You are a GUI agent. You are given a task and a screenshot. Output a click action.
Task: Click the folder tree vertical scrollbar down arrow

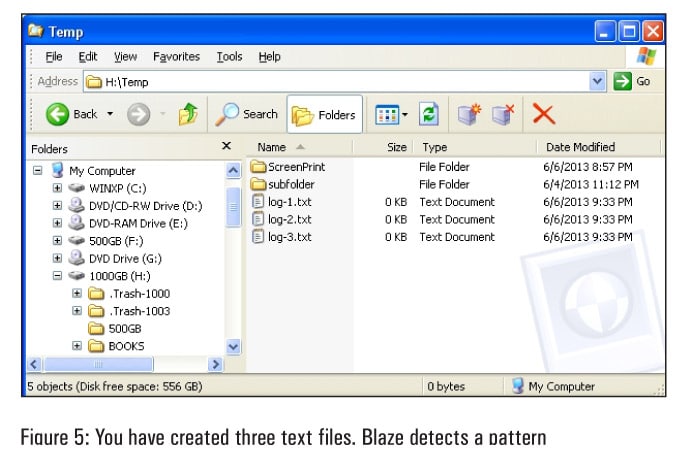point(233,346)
